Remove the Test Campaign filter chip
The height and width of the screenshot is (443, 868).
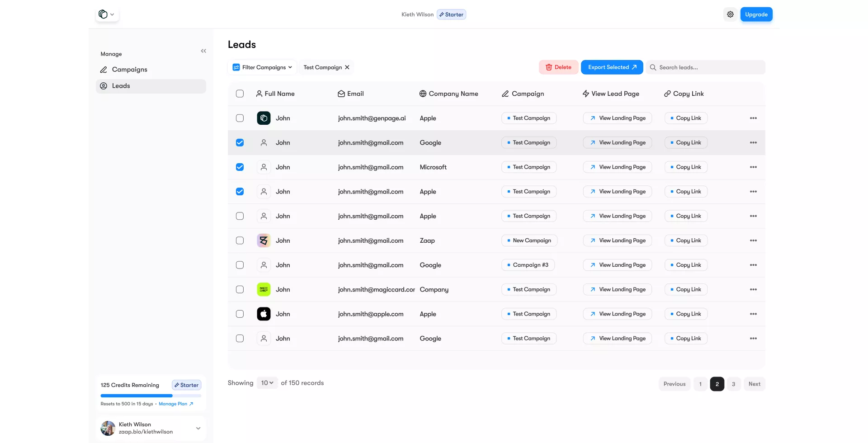(x=347, y=67)
